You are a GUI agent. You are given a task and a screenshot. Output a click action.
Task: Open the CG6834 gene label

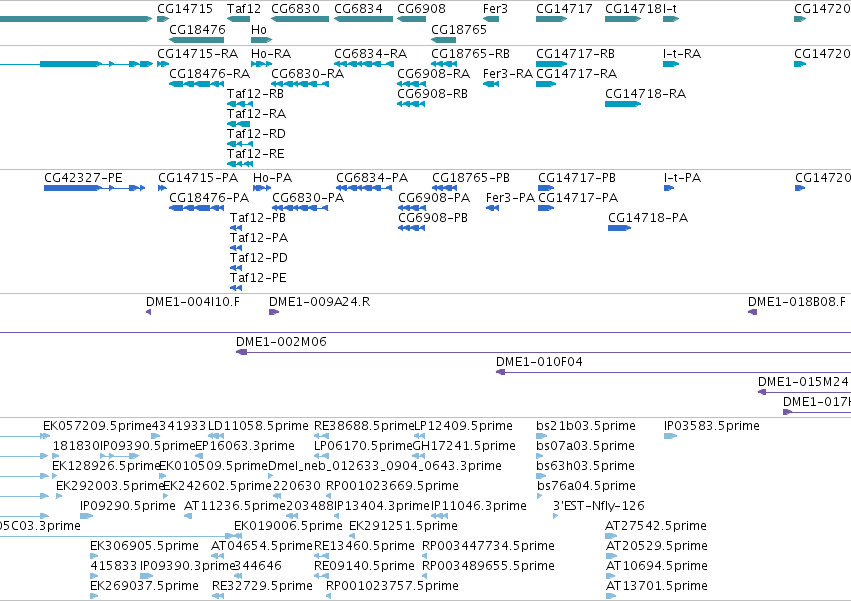[x=358, y=9]
